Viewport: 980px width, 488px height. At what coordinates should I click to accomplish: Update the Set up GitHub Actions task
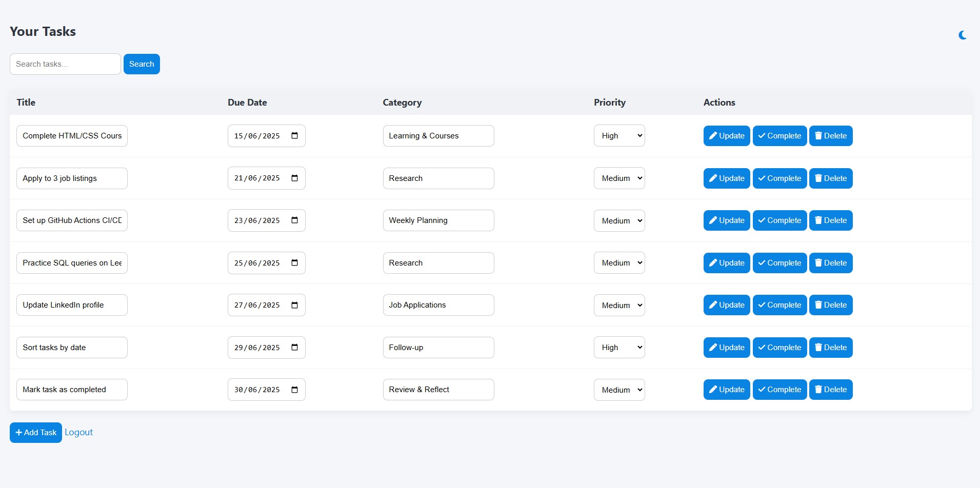(x=726, y=220)
